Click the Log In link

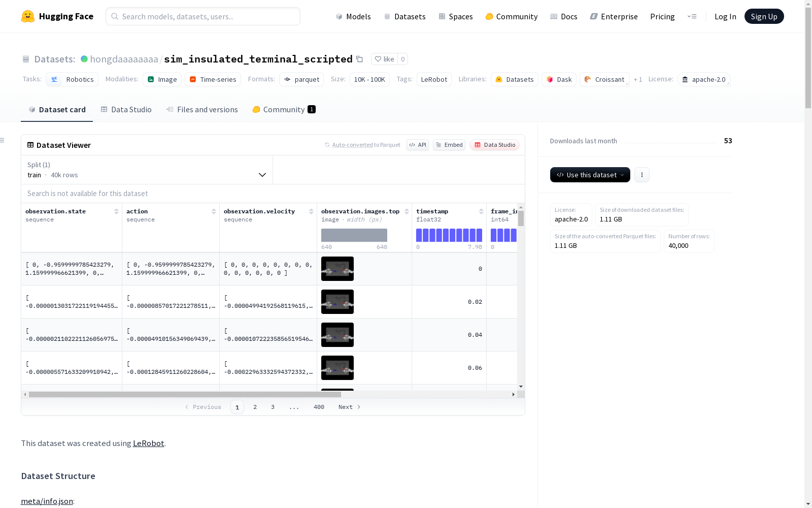(725, 16)
